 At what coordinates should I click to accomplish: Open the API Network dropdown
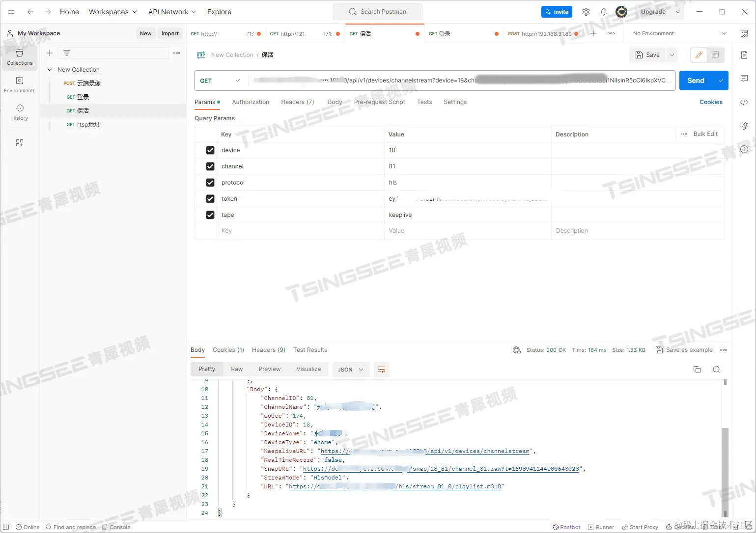(x=172, y=12)
